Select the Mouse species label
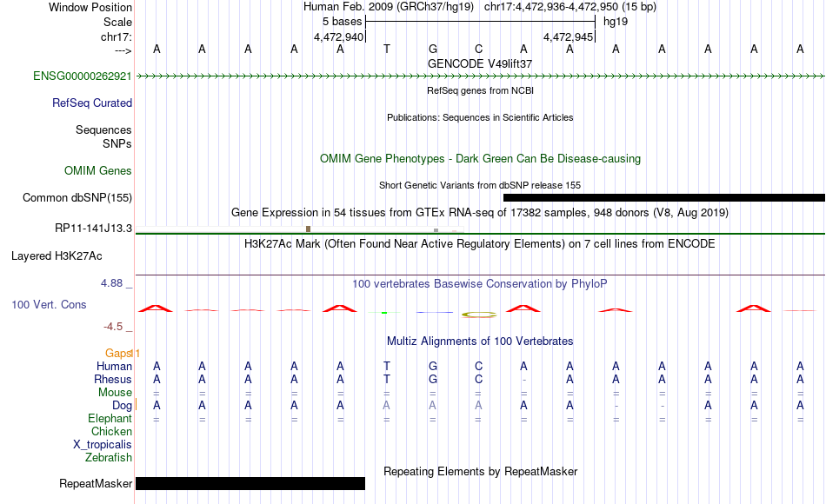 115,393
